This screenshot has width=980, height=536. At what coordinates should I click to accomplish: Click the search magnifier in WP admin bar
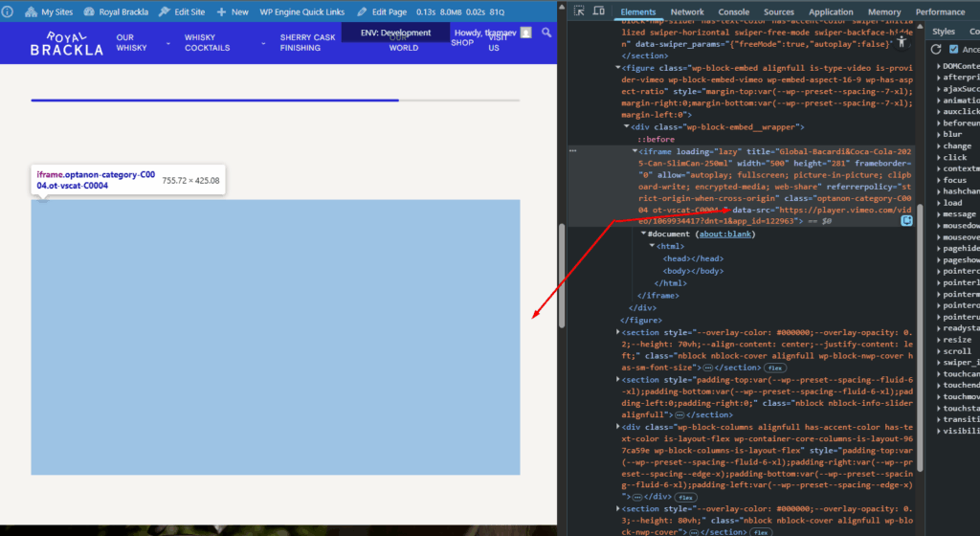click(546, 33)
